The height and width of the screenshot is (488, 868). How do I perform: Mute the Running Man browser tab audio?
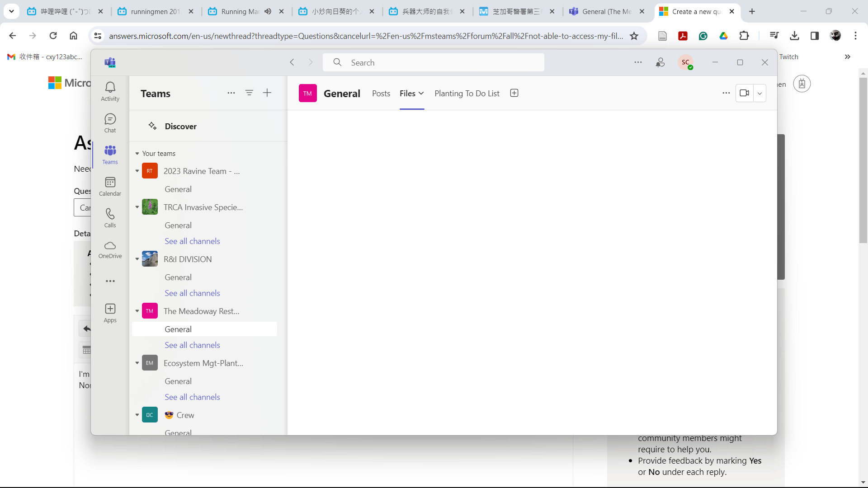268,11
